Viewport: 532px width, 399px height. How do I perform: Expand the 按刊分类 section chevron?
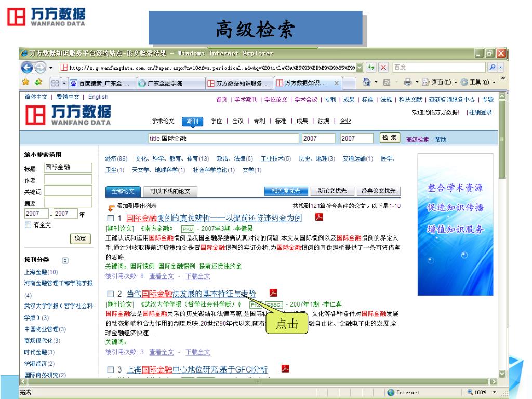click(65, 260)
